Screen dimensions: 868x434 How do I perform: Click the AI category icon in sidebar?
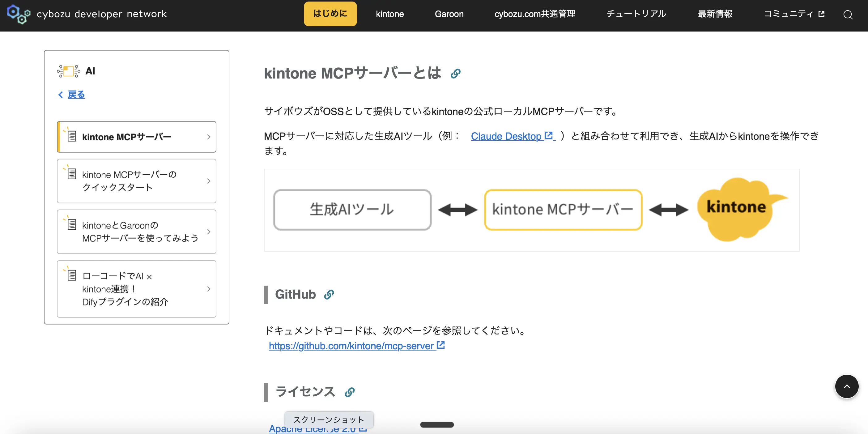click(x=69, y=71)
